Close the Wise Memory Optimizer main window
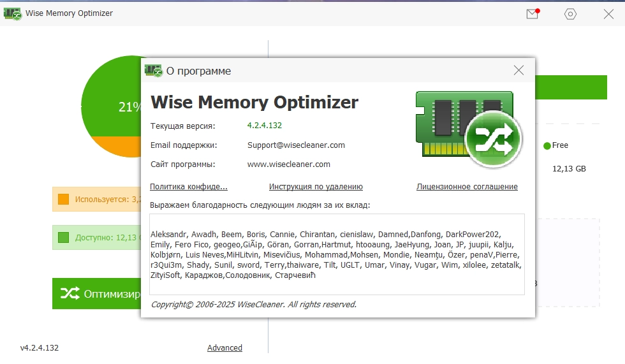The height and width of the screenshot is (364, 625). pos(608,14)
